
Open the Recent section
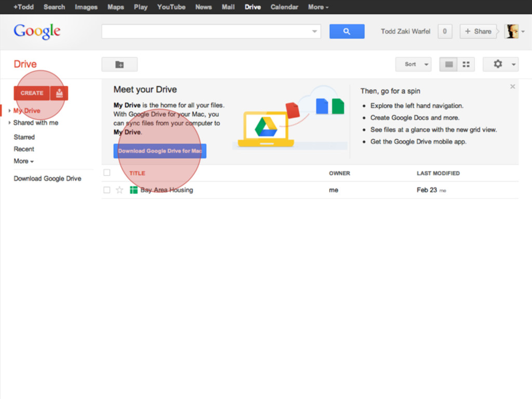[24, 149]
